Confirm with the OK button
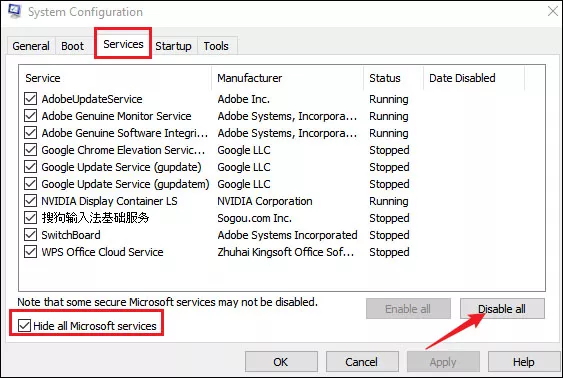This screenshot has width=563, height=378. [281, 362]
